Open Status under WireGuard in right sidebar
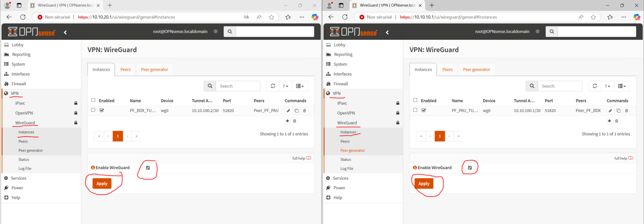 pos(346,160)
